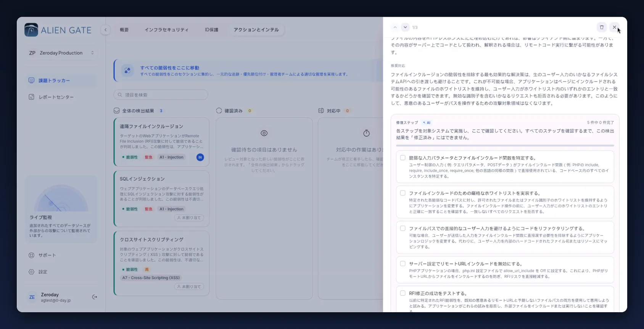This screenshot has height=329, width=644.
Task: Click the AI badge beside 修復ステップ
Action: pos(427,123)
